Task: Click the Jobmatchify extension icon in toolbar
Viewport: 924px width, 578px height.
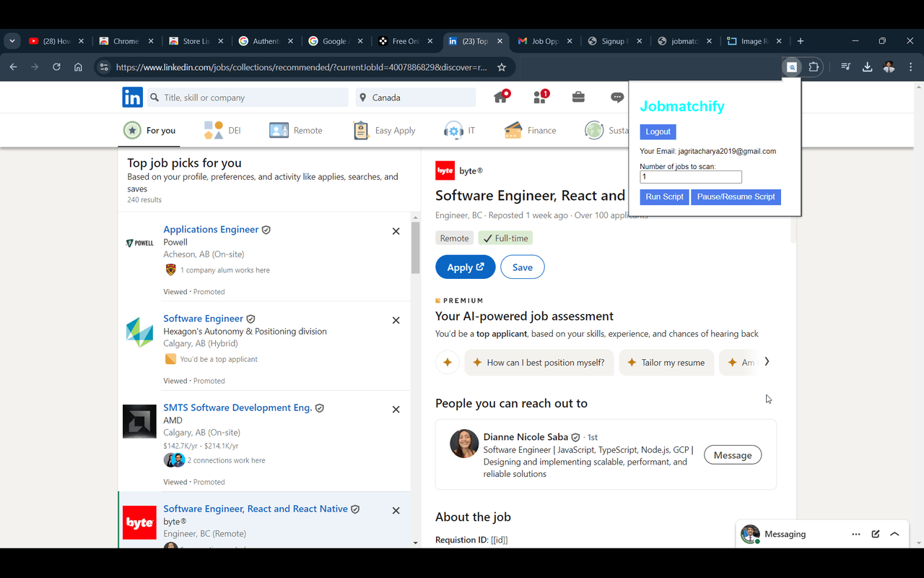Action: [792, 67]
